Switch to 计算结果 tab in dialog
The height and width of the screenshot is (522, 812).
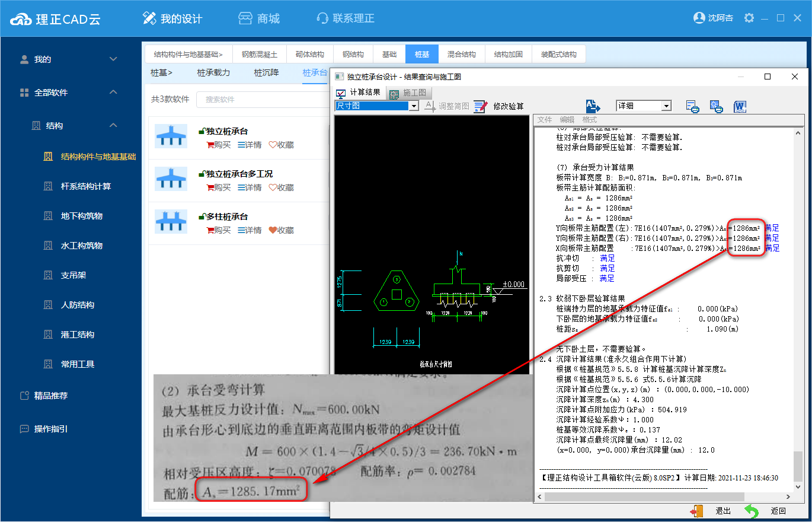(359, 93)
